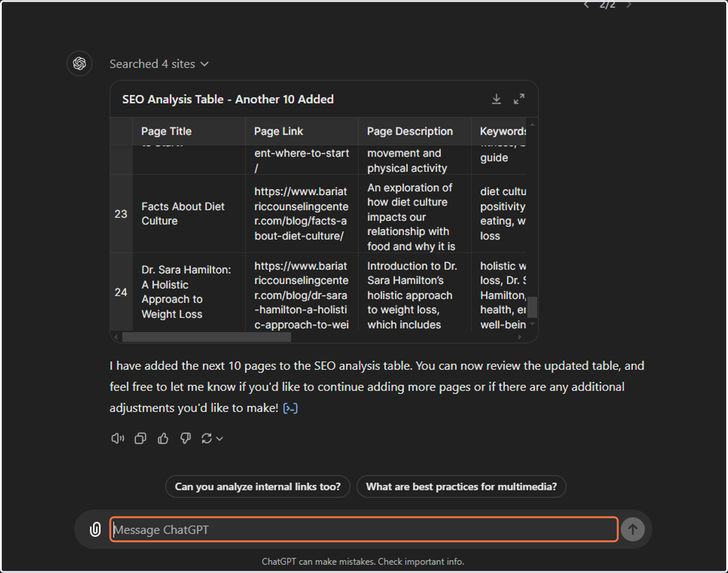Choose suggestion What are best practices for multimedia?

(462, 486)
